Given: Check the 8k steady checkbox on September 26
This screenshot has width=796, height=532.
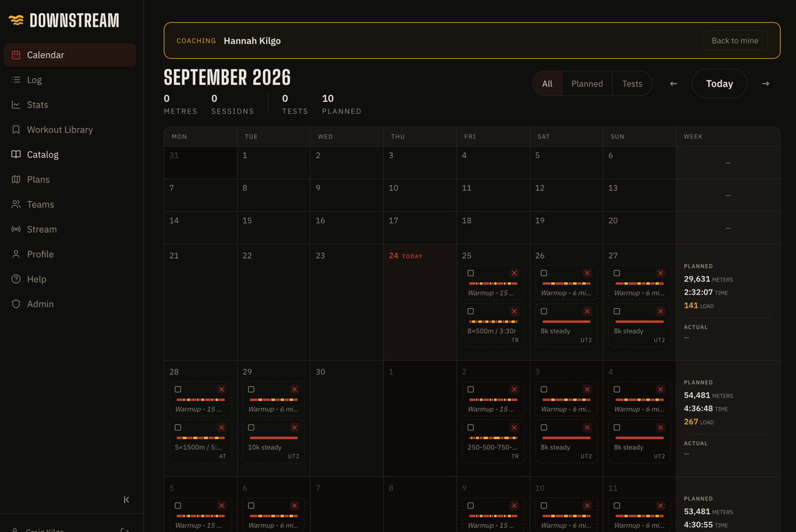Looking at the screenshot, I should coord(544,311).
